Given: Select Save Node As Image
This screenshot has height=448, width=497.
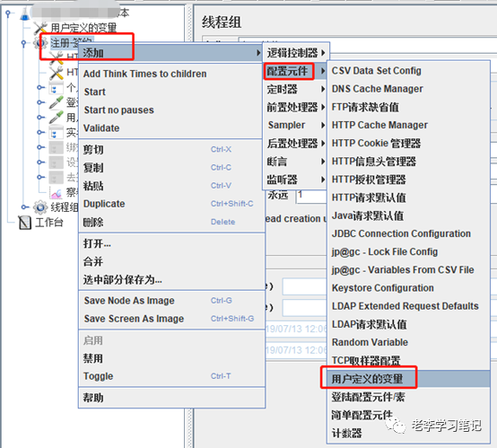Looking at the screenshot, I should coord(171,300).
